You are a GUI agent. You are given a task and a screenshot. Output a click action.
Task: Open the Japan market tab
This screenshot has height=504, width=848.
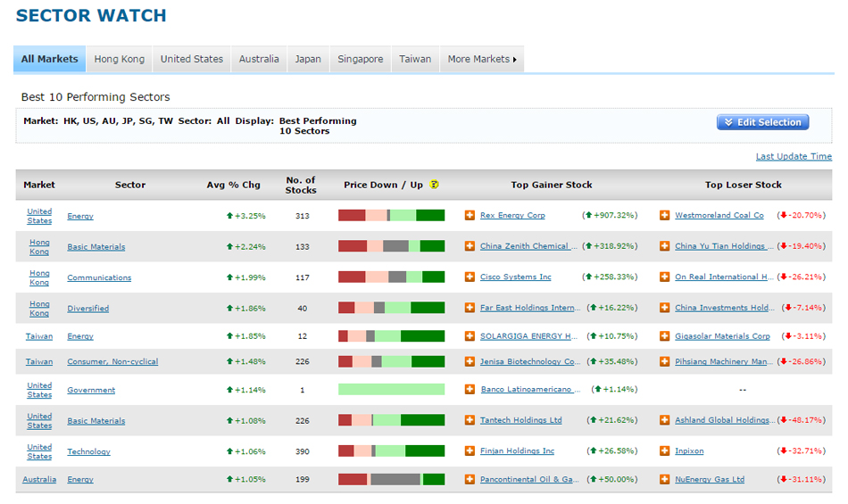pyautogui.click(x=308, y=59)
